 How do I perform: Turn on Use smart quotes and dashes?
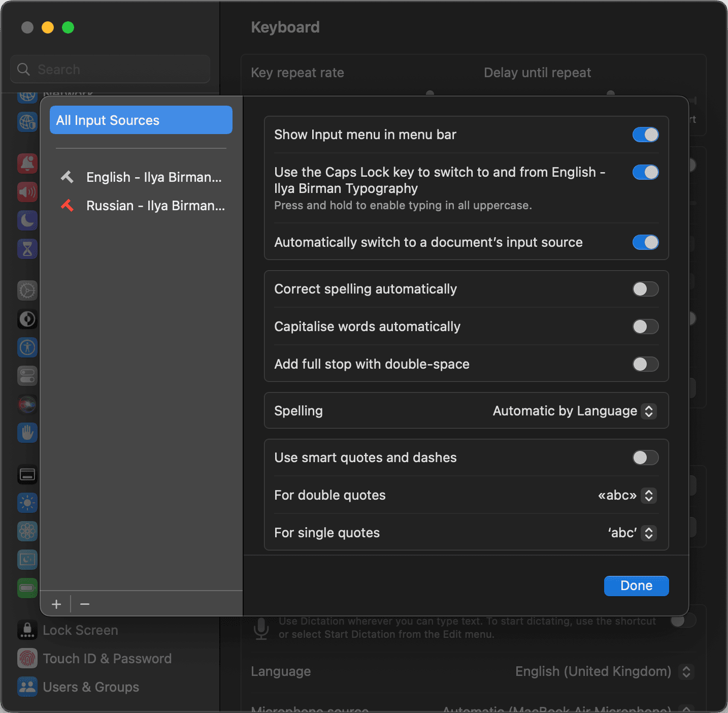(645, 458)
